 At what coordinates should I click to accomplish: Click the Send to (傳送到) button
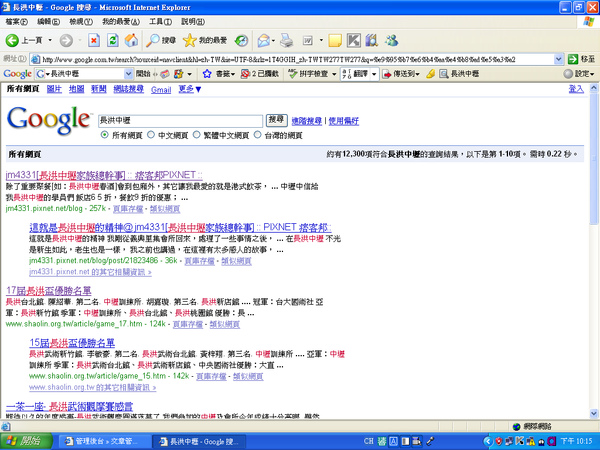[401, 73]
